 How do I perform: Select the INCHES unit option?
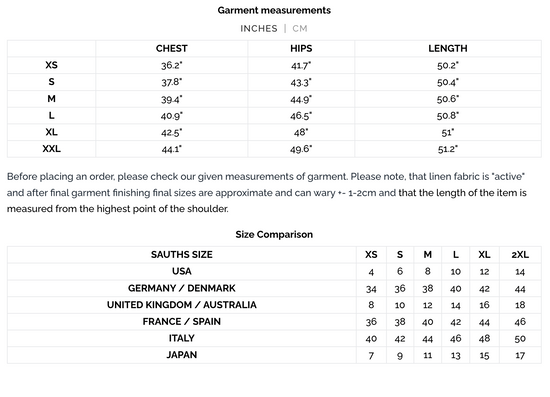(x=259, y=28)
